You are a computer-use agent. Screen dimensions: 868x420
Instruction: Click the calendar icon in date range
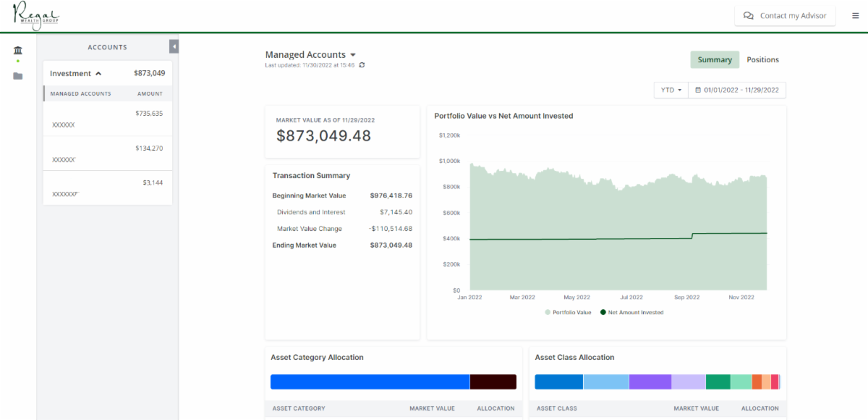coord(698,91)
